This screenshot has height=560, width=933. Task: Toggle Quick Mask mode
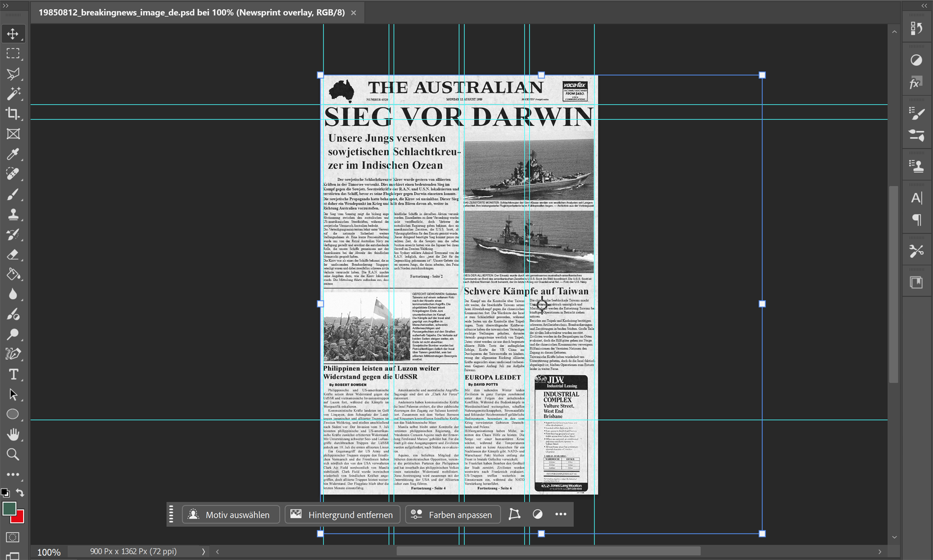(13, 537)
